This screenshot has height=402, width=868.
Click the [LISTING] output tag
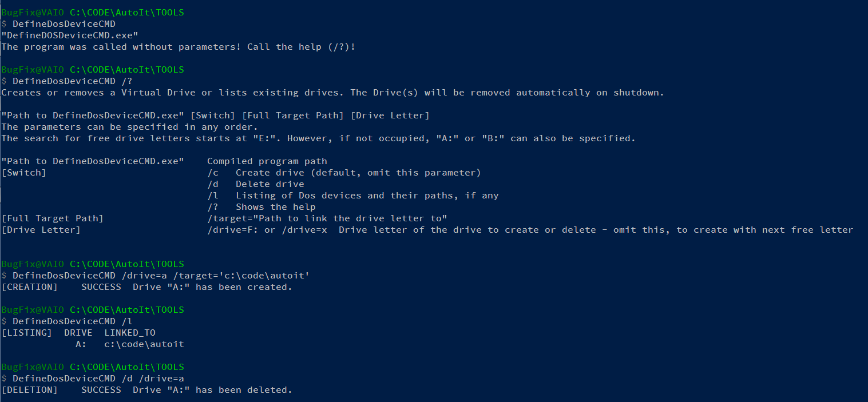tap(27, 333)
